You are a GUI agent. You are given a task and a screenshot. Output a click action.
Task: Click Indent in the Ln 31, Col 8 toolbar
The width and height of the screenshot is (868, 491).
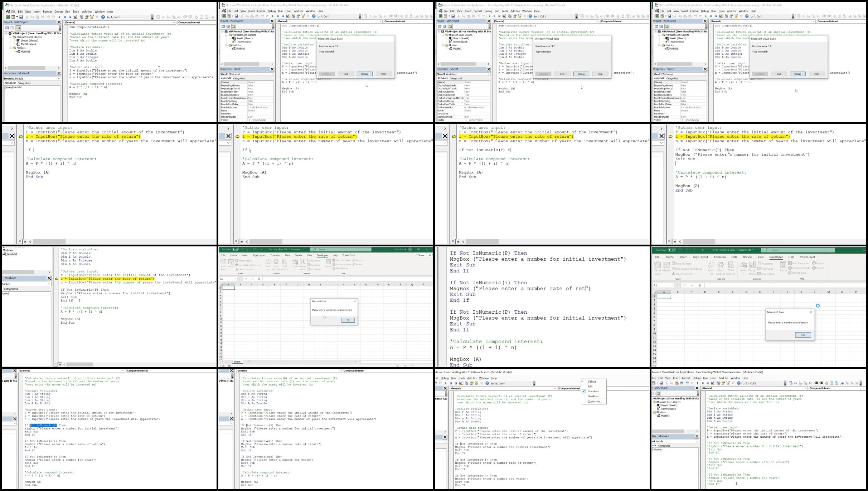(x=816, y=383)
